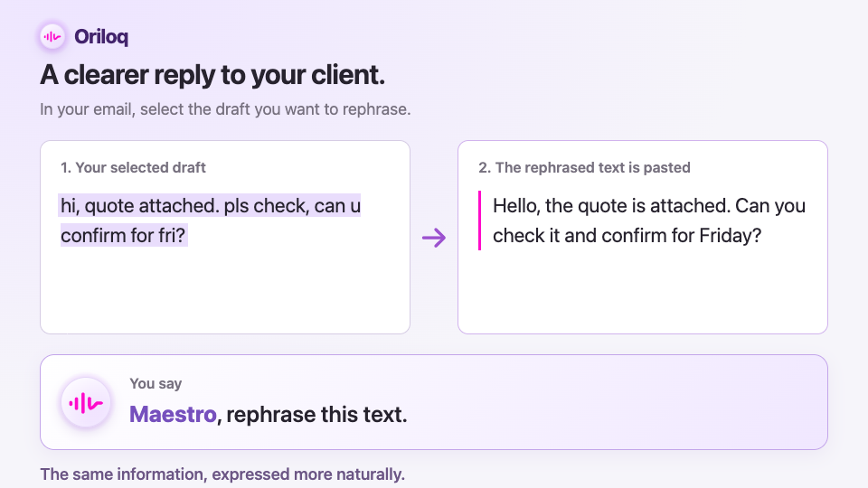Click 'confirm for fri?' in the draft
The width and height of the screenshot is (868, 488).
[123, 236]
